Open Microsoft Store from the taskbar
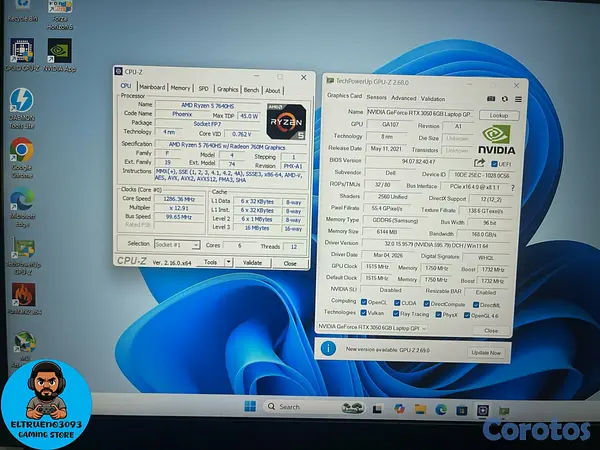 pyautogui.click(x=462, y=410)
